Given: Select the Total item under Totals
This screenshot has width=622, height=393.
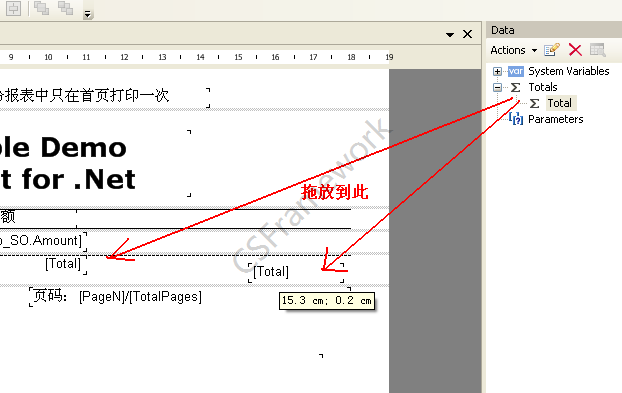Looking at the screenshot, I should 560,103.
